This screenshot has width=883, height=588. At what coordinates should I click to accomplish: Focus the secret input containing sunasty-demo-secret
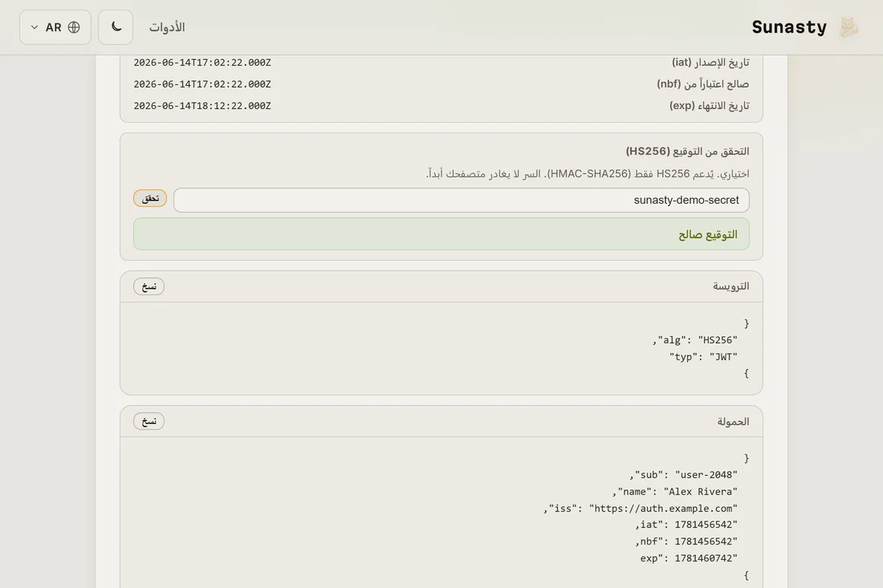[462, 201]
